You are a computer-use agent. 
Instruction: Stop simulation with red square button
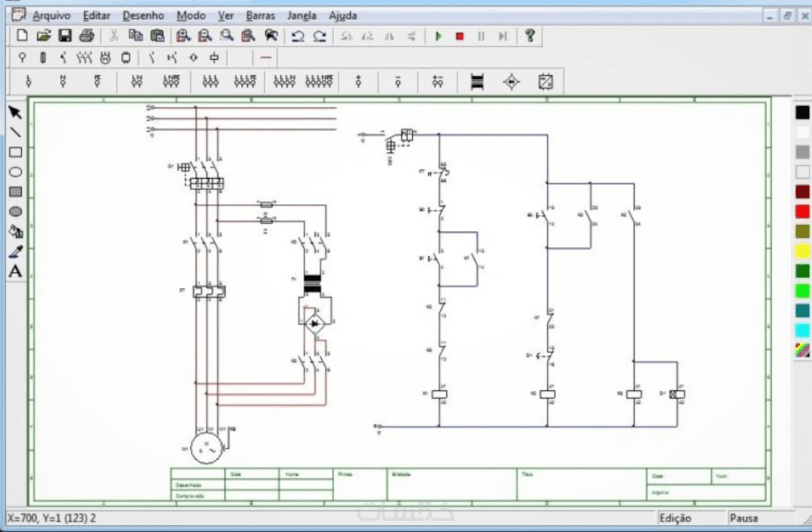459,36
